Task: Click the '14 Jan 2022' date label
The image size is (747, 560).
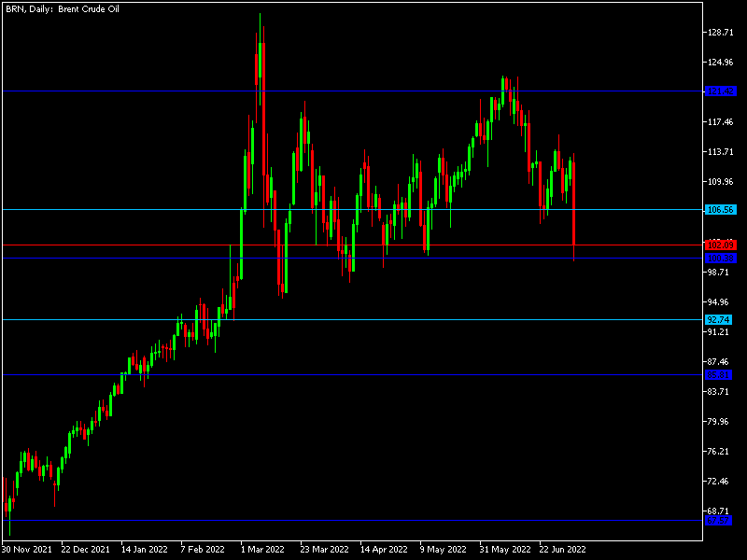Action: click(x=145, y=550)
